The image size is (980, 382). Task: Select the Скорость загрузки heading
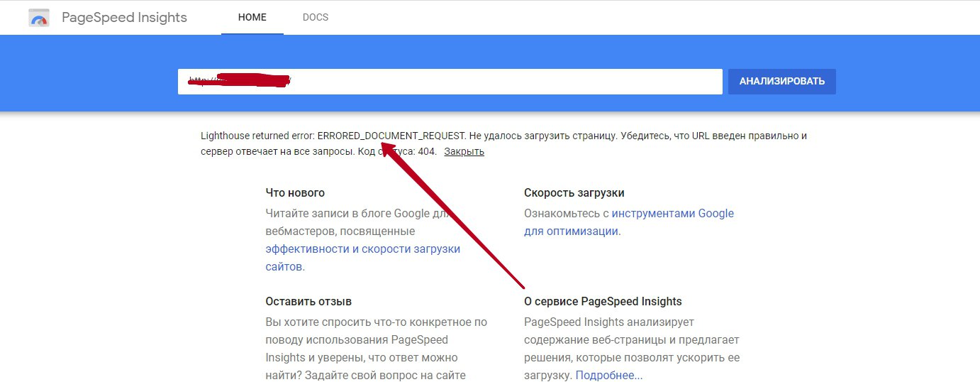point(574,192)
